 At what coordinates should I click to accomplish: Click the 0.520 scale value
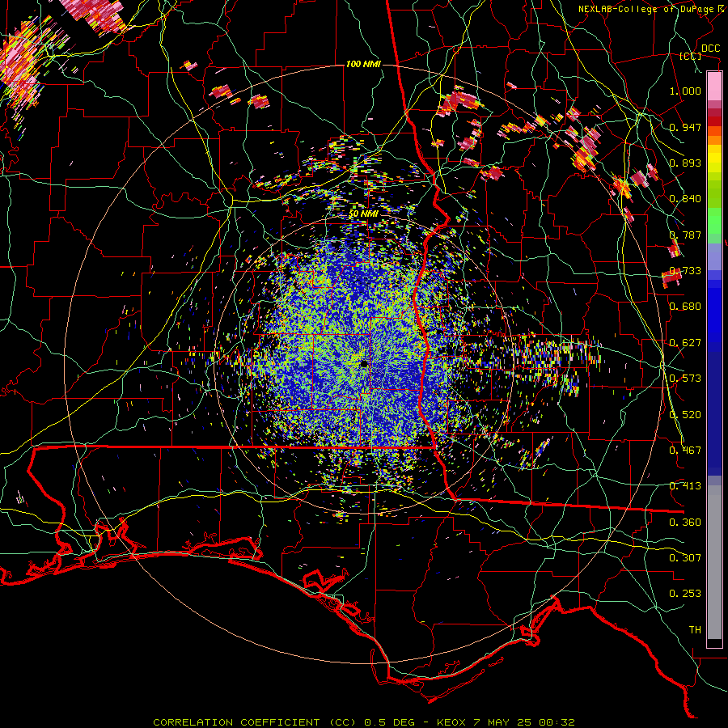click(x=685, y=415)
